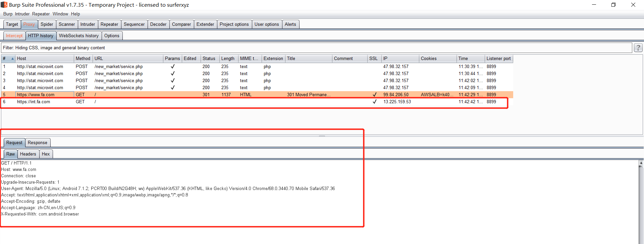
Task: Click the Params checkmark on request row 1
Action: (173, 66)
